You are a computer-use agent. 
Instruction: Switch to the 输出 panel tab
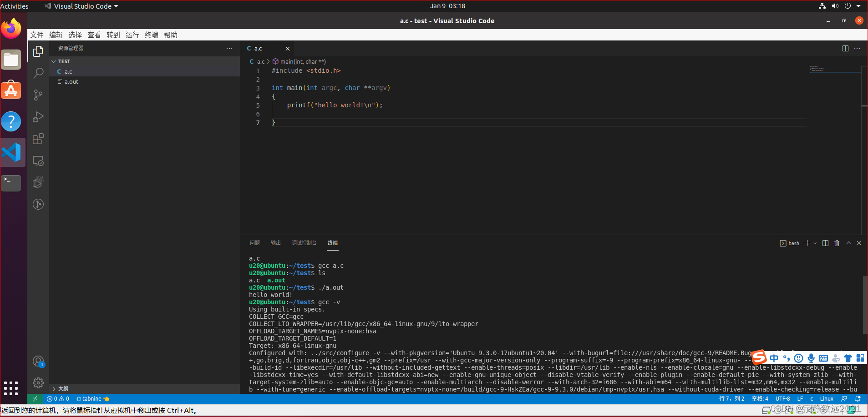tap(275, 243)
